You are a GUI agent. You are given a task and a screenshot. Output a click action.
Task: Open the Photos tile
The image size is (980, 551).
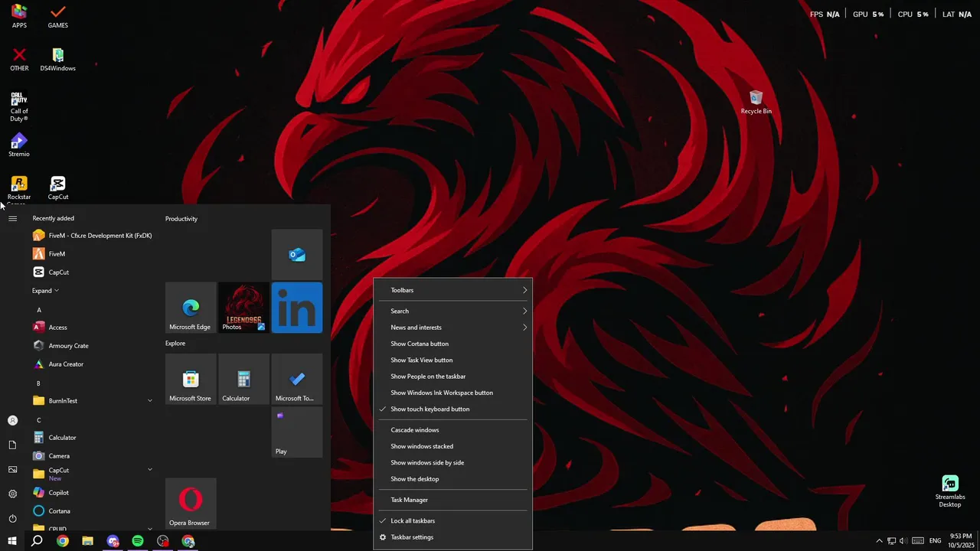(243, 308)
